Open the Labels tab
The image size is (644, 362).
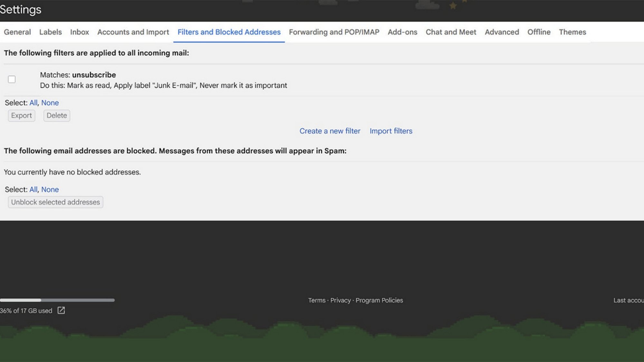pos(50,32)
